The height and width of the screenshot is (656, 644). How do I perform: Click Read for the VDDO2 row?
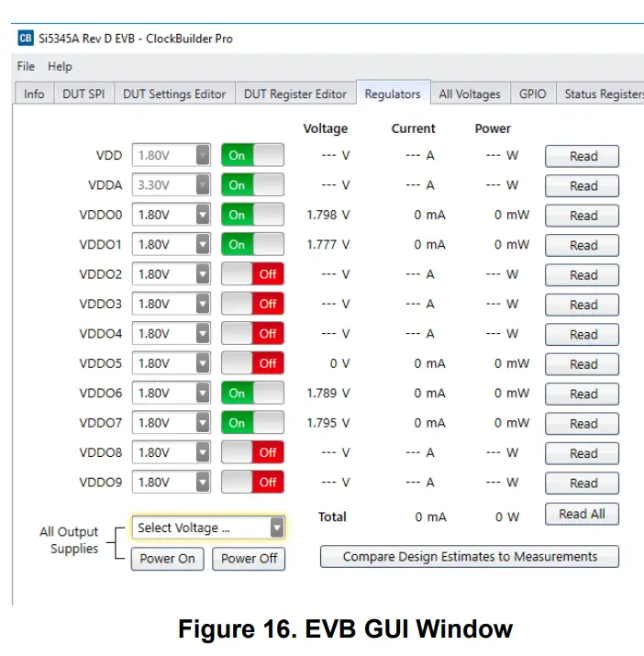point(582,275)
